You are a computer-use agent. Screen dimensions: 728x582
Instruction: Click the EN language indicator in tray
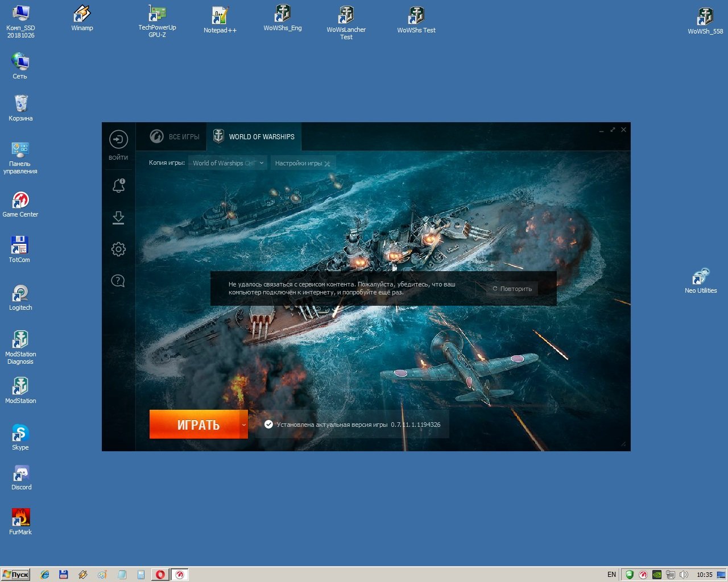pos(611,575)
